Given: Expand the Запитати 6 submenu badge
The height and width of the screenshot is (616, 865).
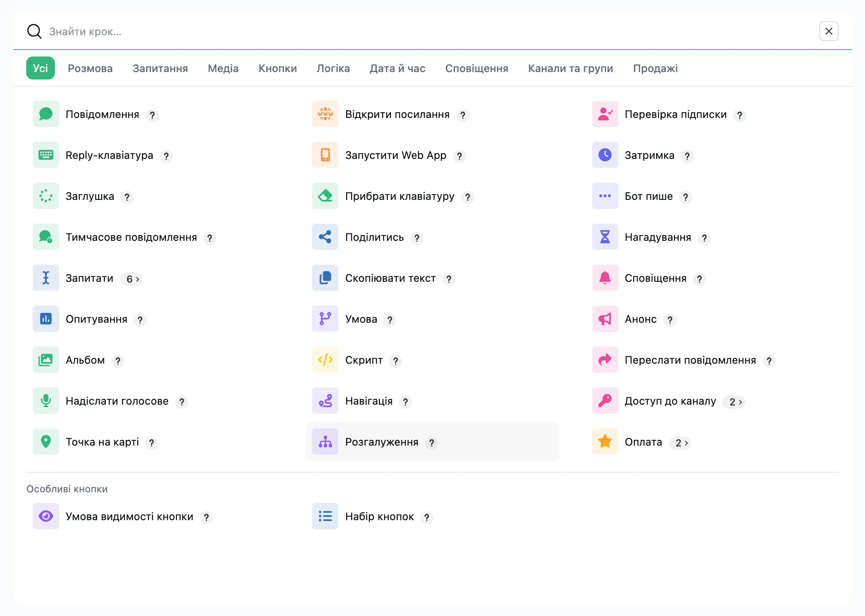Looking at the screenshot, I should coord(131,279).
